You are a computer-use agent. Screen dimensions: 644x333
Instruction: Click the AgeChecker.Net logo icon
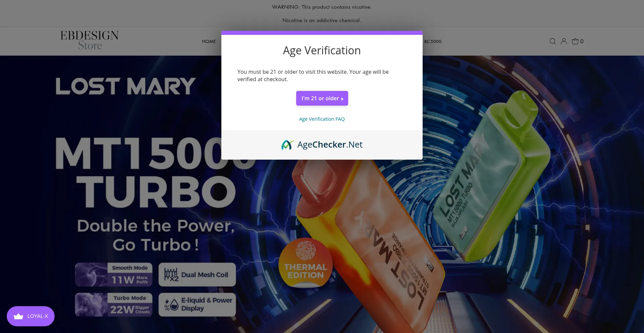coord(287,145)
